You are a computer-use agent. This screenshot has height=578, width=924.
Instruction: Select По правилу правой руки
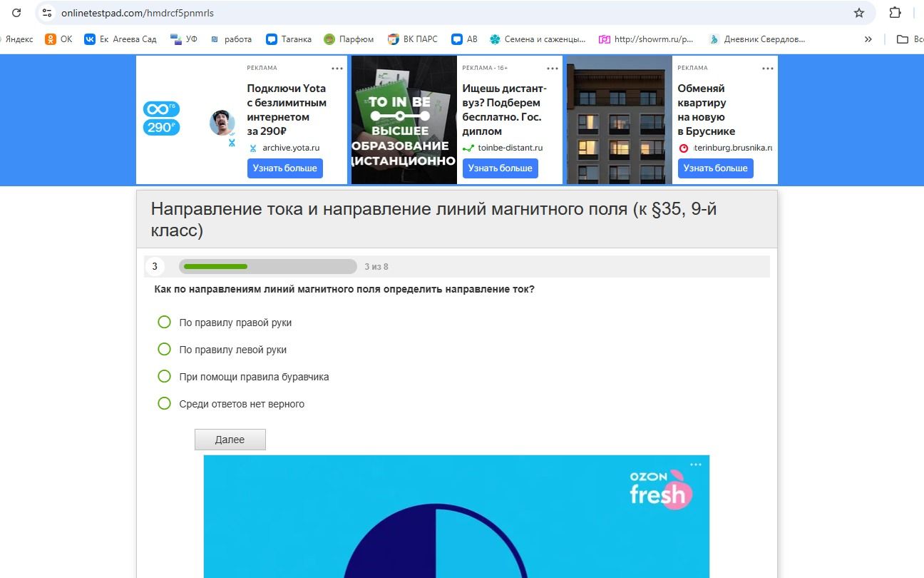pos(164,322)
